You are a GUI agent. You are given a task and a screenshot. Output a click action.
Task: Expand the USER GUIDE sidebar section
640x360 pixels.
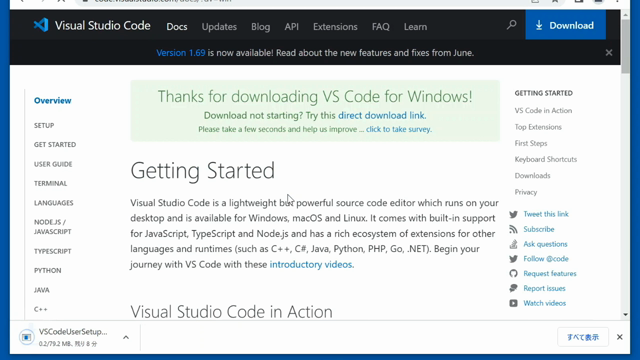[x=53, y=164]
